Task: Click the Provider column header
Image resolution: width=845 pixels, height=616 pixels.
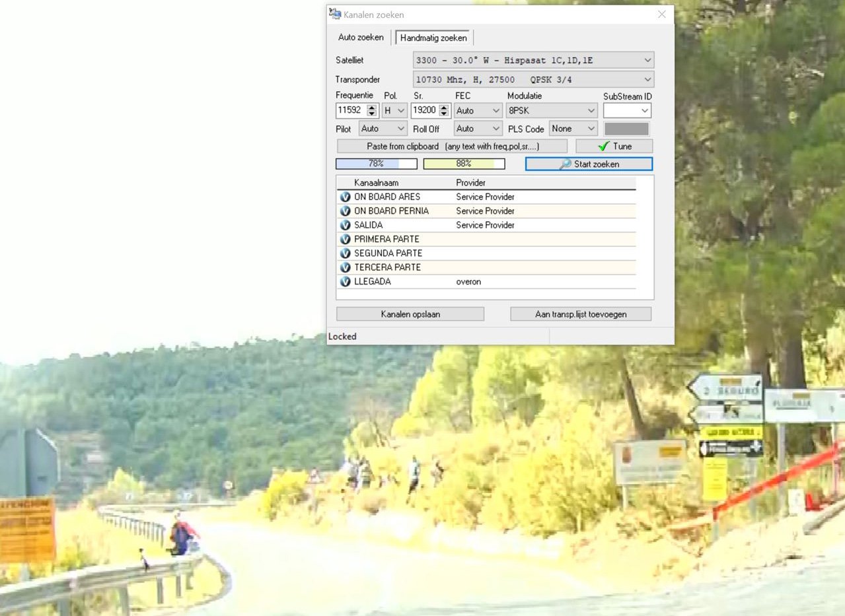Action: [471, 183]
